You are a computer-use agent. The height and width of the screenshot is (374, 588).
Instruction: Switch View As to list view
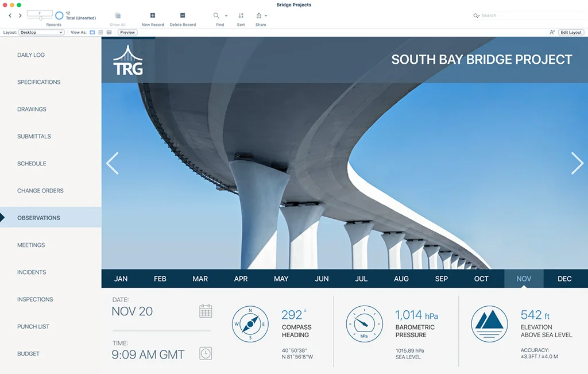click(100, 33)
